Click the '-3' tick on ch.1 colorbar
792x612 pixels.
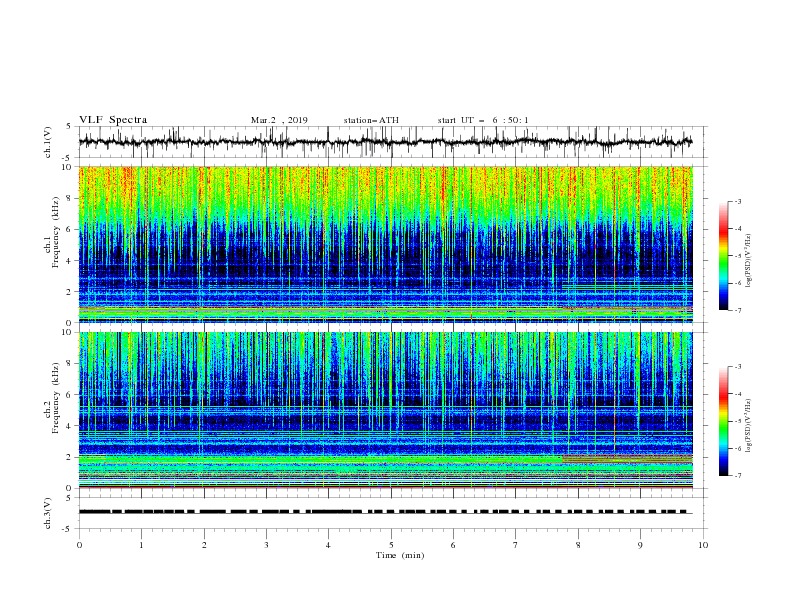coord(738,201)
